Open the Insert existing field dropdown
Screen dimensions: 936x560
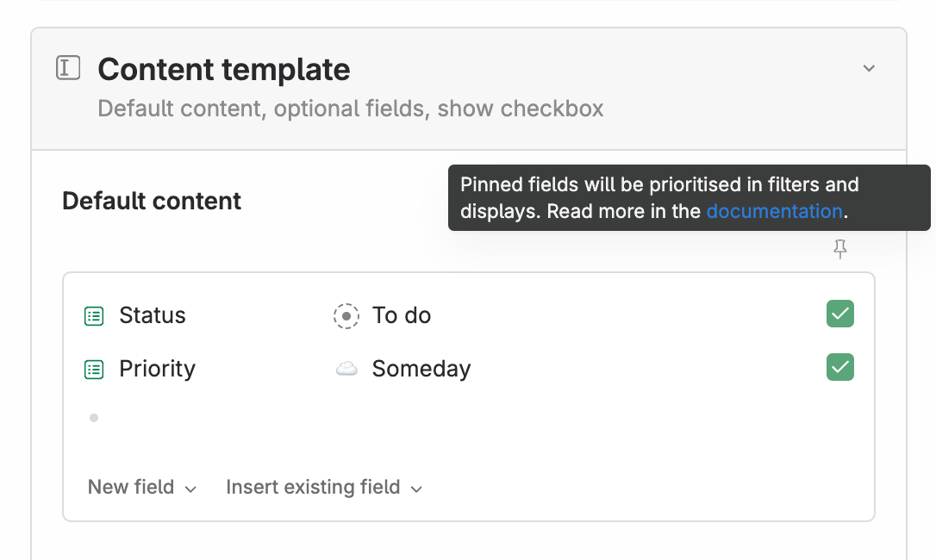point(324,488)
